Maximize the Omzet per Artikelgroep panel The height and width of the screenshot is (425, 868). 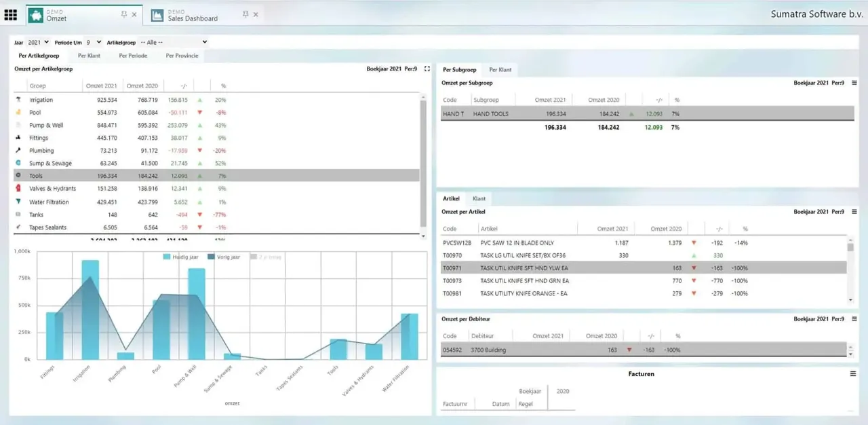click(x=427, y=69)
